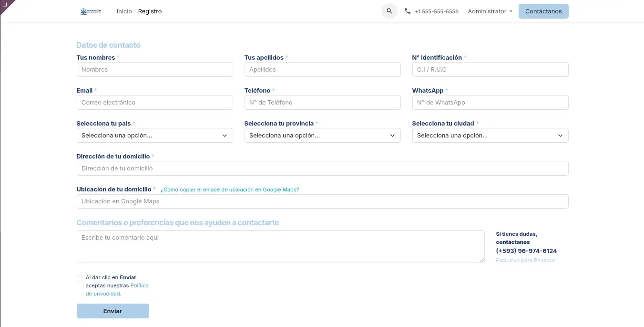Click the N° de WhatsApp field

[x=491, y=103]
